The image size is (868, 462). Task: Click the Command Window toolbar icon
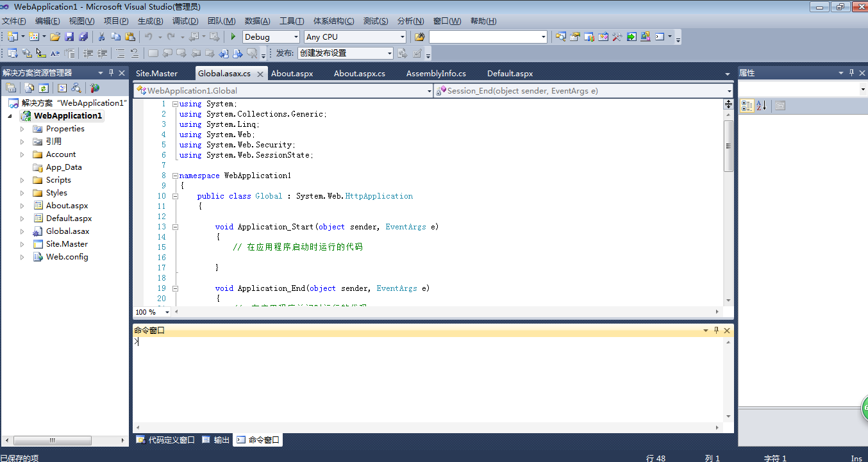pyautogui.click(x=660, y=37)
